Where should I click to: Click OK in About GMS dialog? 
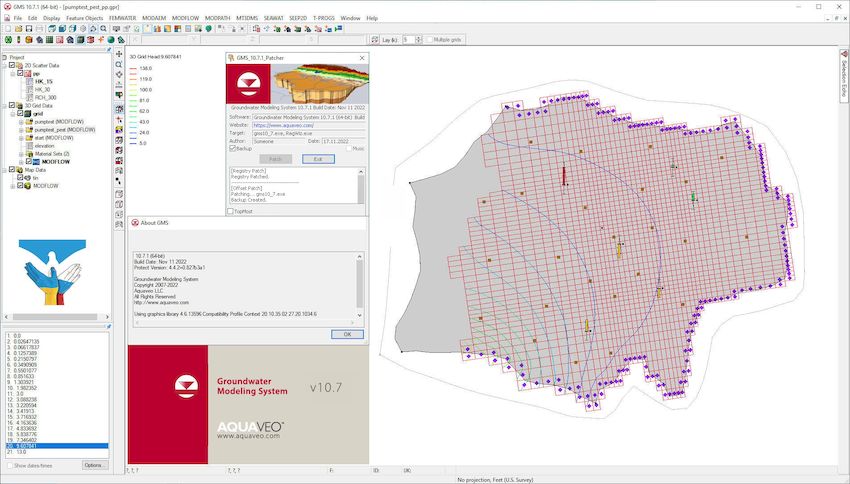[346, 334]
